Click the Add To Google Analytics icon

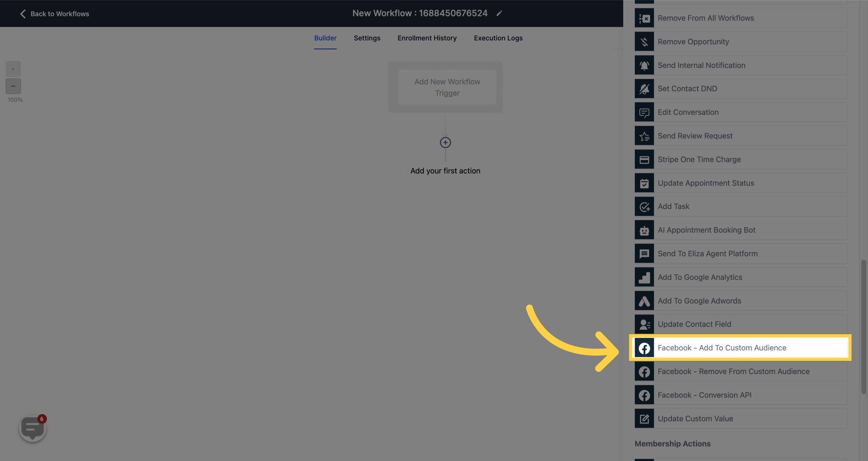644,277
